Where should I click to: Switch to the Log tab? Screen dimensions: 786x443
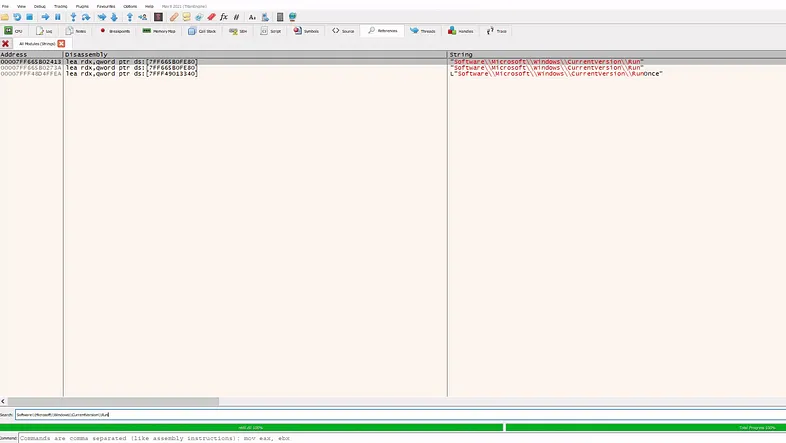pos(45,31)
